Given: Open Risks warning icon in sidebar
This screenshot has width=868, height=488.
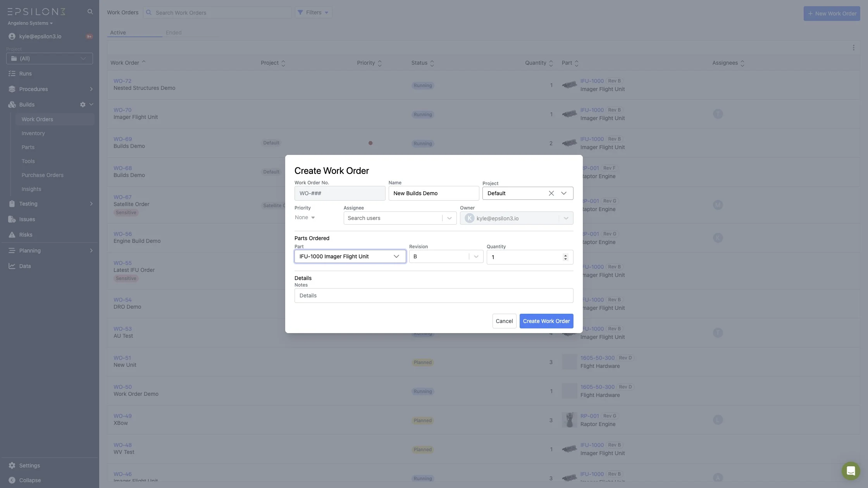Looking at the screenshot, I should [12, 235].
